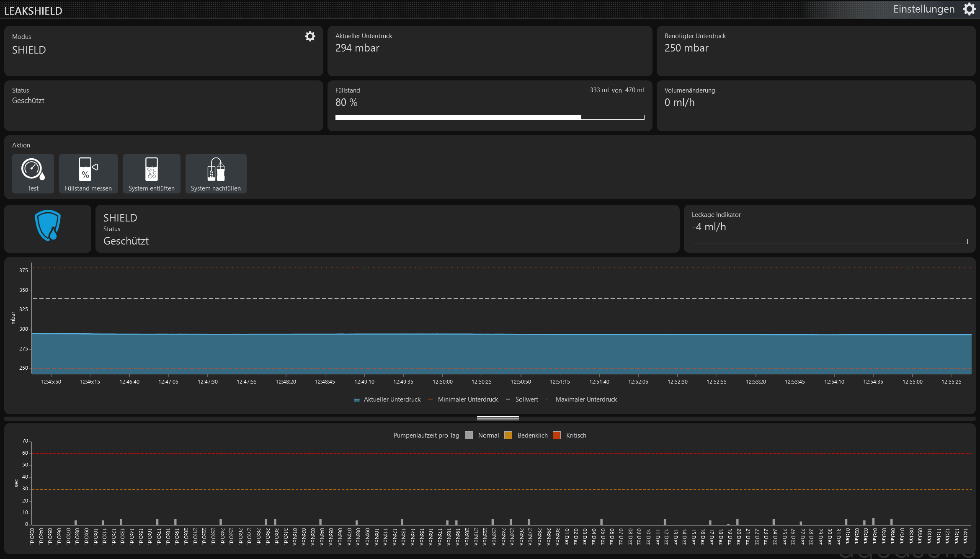Click the Bedenklich orange legend swatch
This screenshot has height=559, width=980.
click(x=508, y=435)
